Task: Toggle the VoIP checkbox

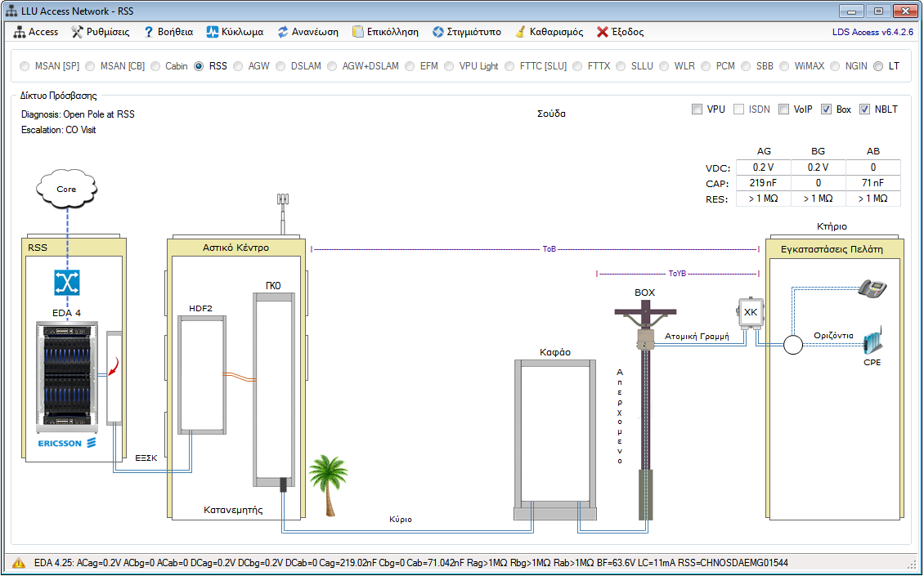Action: [783, 109]
